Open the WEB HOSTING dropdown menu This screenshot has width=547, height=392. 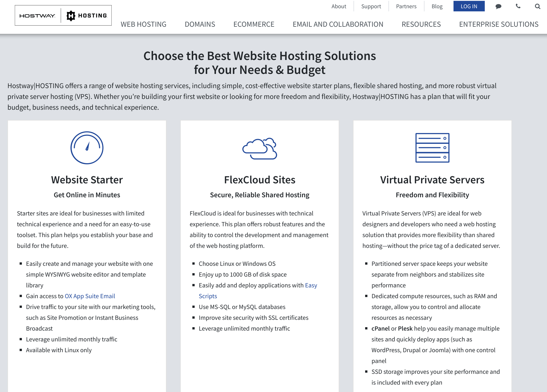tap(143, 24)
